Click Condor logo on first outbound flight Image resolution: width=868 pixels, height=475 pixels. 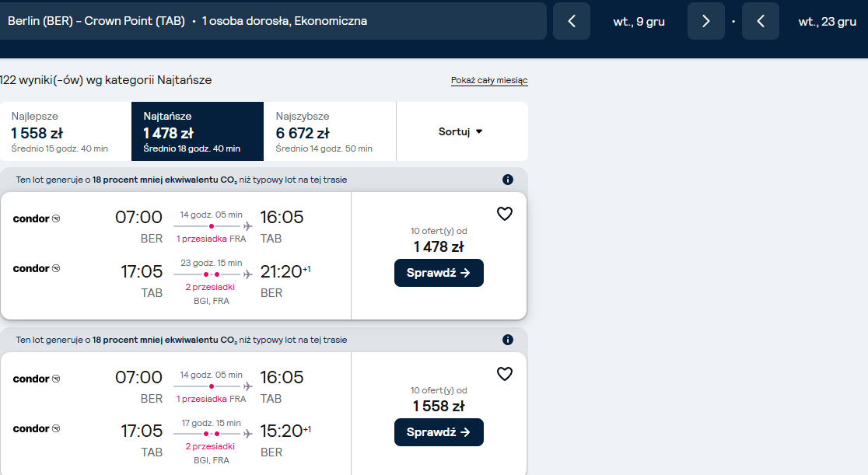point(37,218)
